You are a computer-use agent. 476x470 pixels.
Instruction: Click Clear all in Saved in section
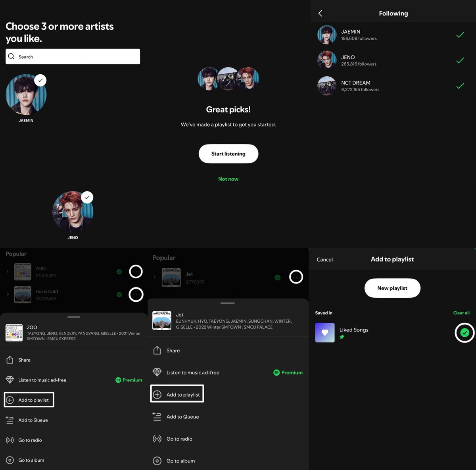[x=461, y=313]
